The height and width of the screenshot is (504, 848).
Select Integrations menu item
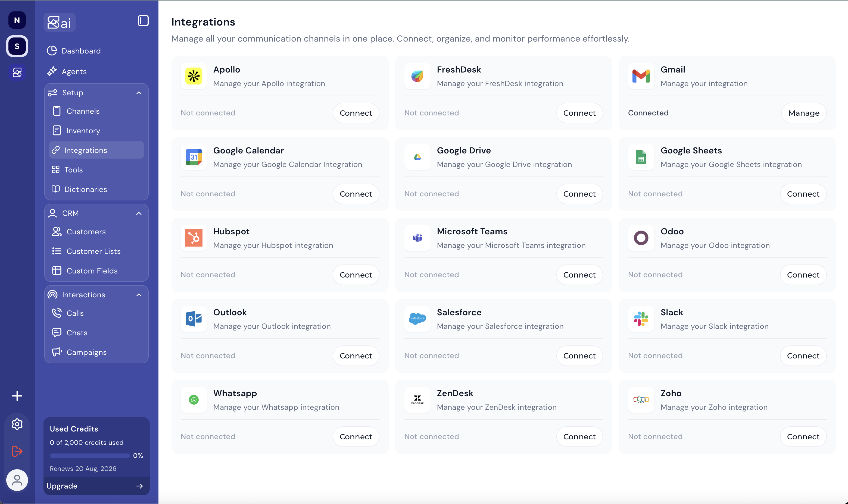pyautogui.click(x=96, y=150)
